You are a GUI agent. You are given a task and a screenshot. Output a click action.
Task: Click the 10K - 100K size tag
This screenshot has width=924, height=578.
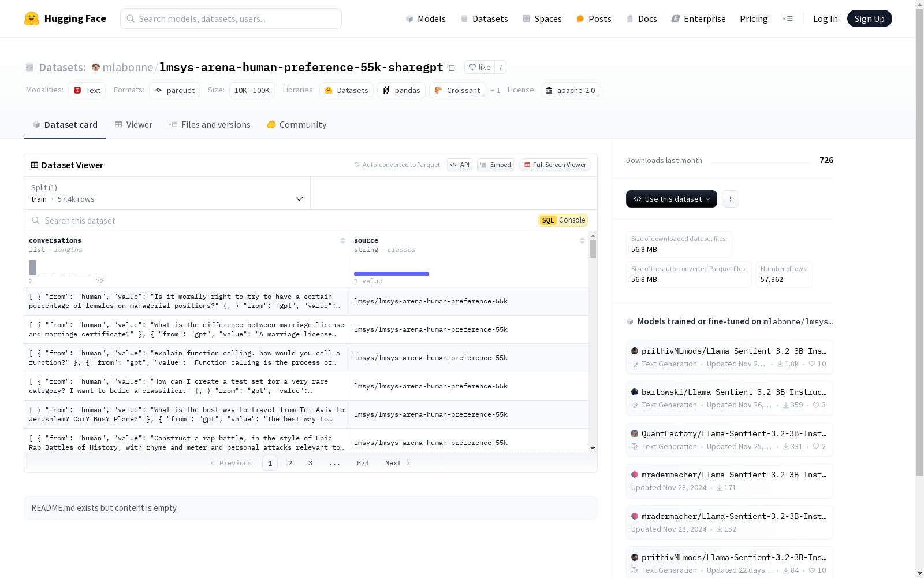click(252, 90)
